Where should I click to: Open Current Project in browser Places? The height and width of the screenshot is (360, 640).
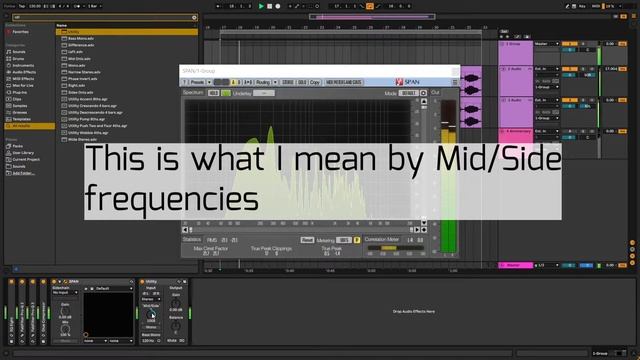26,160
